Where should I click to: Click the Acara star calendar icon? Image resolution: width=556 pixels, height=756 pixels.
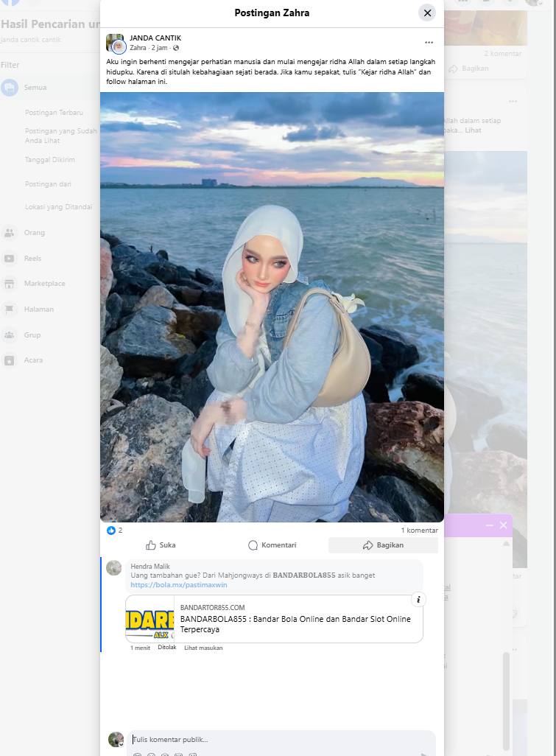[x=9, y=360]
